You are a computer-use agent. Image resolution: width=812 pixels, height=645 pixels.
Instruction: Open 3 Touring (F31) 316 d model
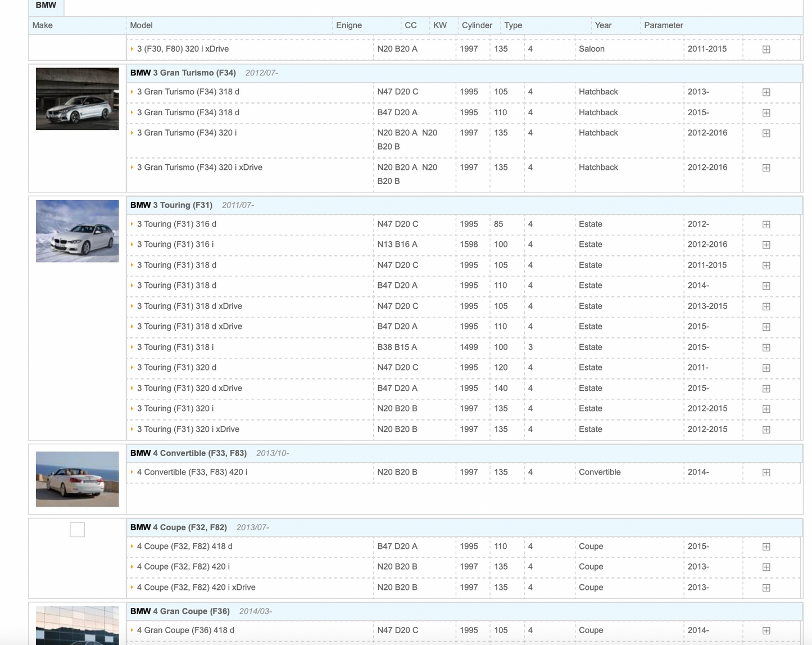click(176, 224)
